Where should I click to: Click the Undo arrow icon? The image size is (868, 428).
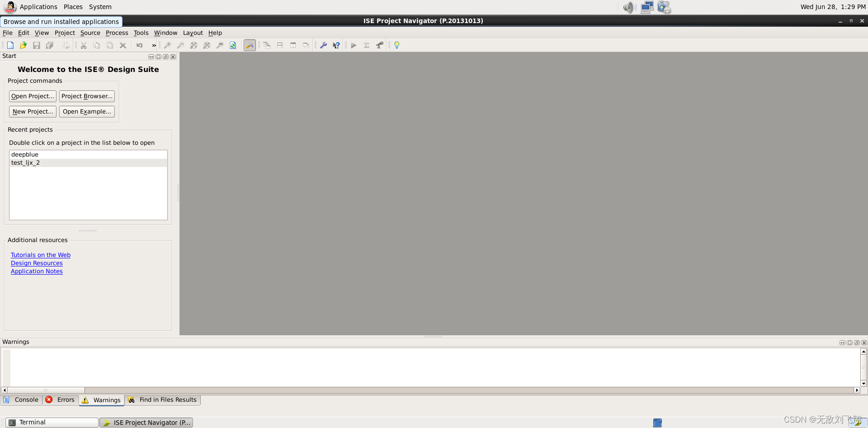tap(140, 45)
